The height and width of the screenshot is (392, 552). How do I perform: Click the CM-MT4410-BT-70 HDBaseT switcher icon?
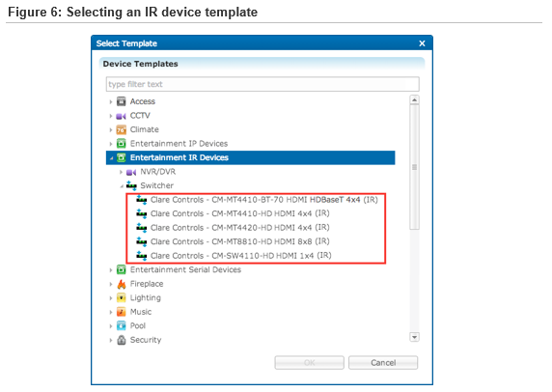click(142, 200)
